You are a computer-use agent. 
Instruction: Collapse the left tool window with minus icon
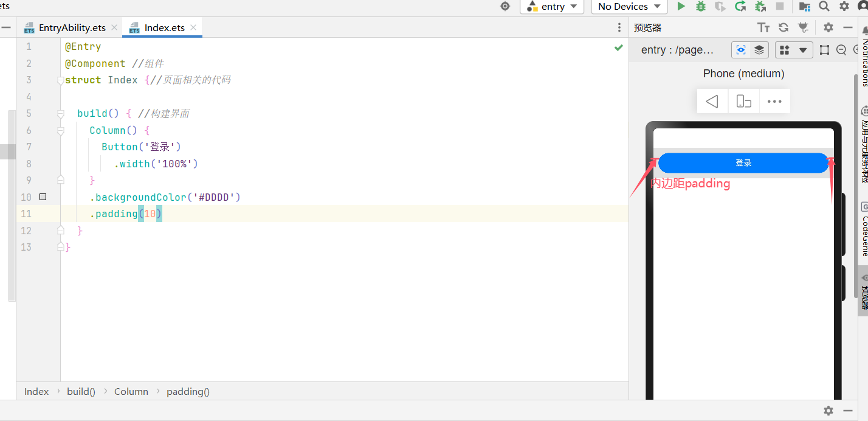pos(5,27)
